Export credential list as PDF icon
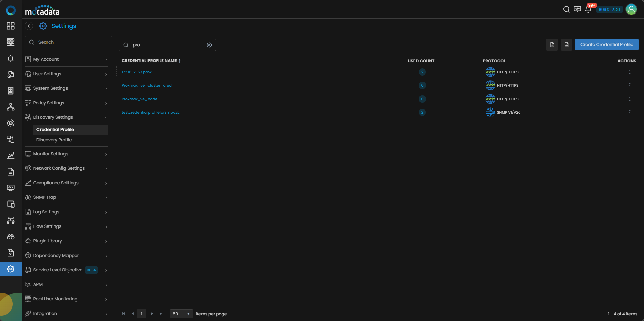This screenshot has height=321, width=644. (x=552, y=45)
